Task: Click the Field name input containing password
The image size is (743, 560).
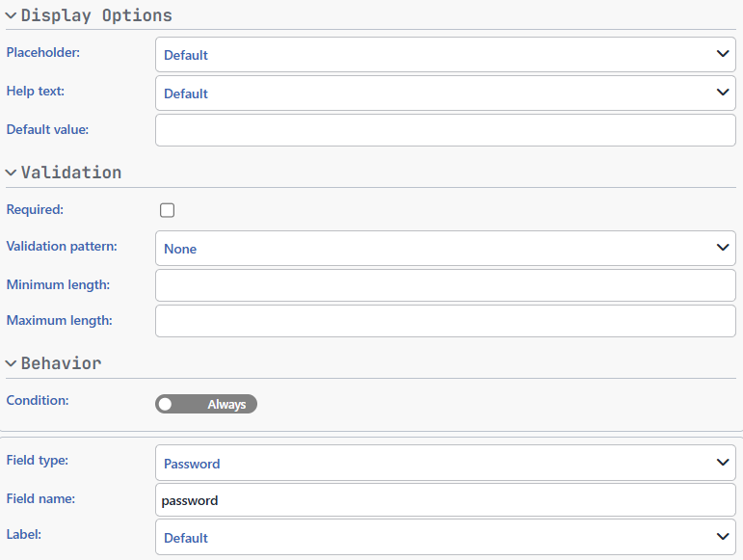Action: tap(445, 500)
